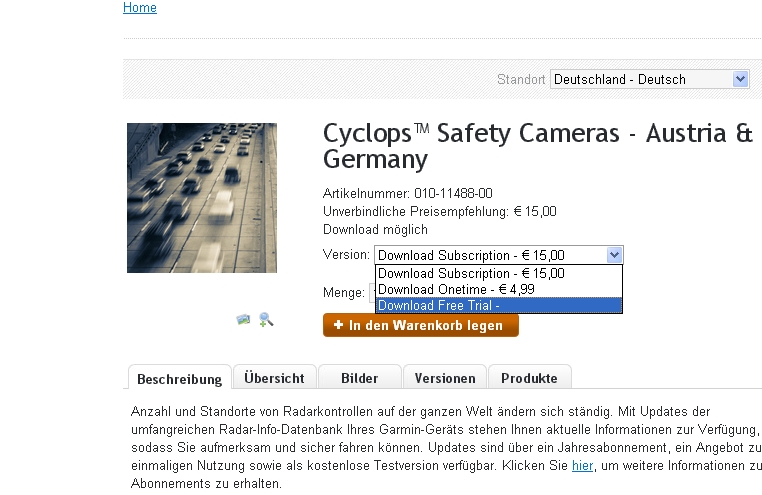Select Download Subscription € 15,00 in the open list
Image resolution: width=762 pixels, height=495 pixels.
[499, 273]
